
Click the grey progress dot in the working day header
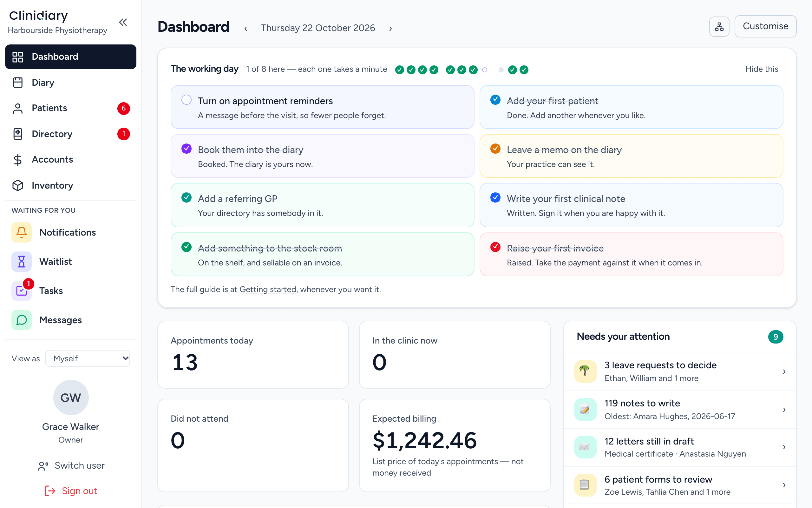pos(501,70)
